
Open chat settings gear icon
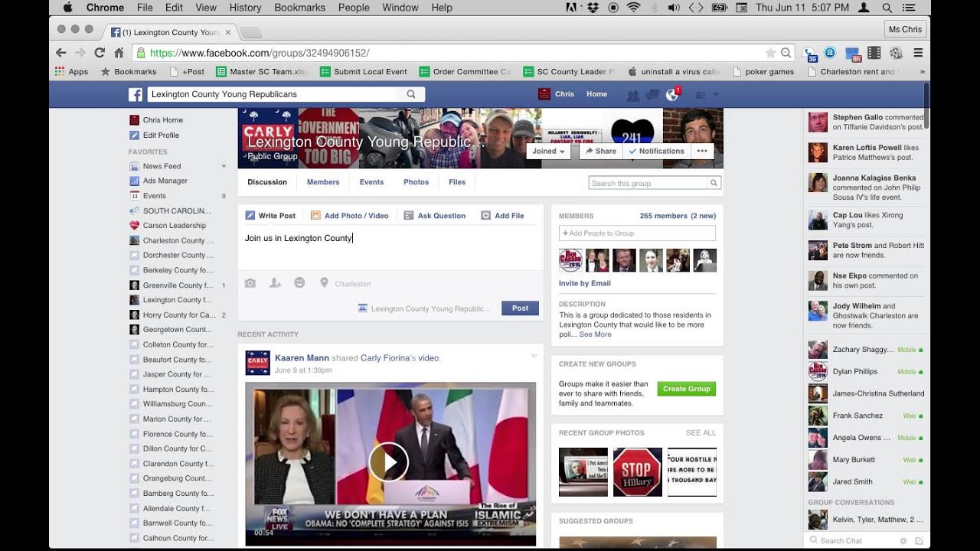(x=903, y=541)
